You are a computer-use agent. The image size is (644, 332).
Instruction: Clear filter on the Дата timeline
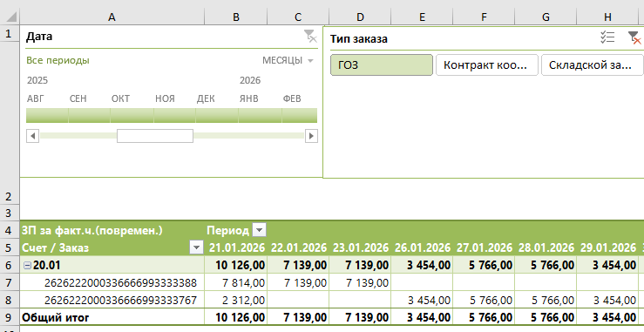pos(310,36)
